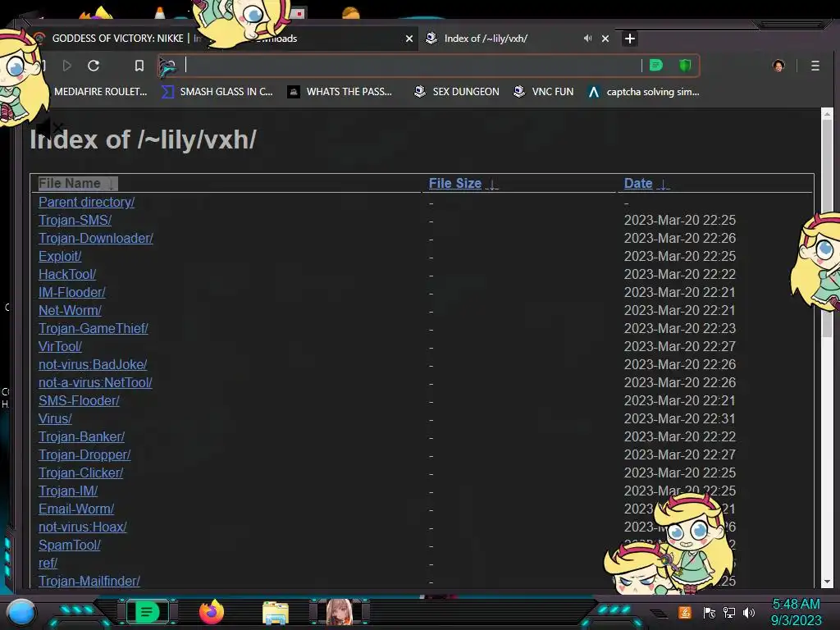The width and height of the screenshot is (840, 630).
Task: Click the volume speaker tray icon
Action: (749, 612)
